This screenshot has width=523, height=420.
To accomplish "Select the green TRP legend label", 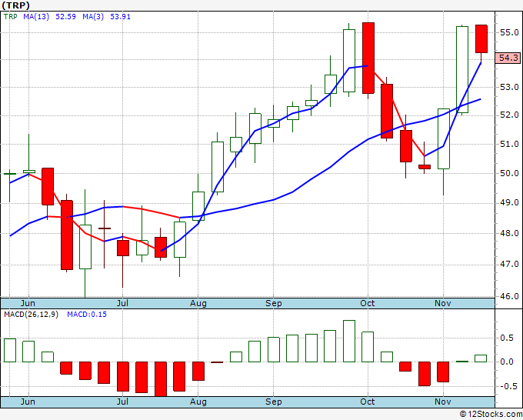I will point(10,17).
